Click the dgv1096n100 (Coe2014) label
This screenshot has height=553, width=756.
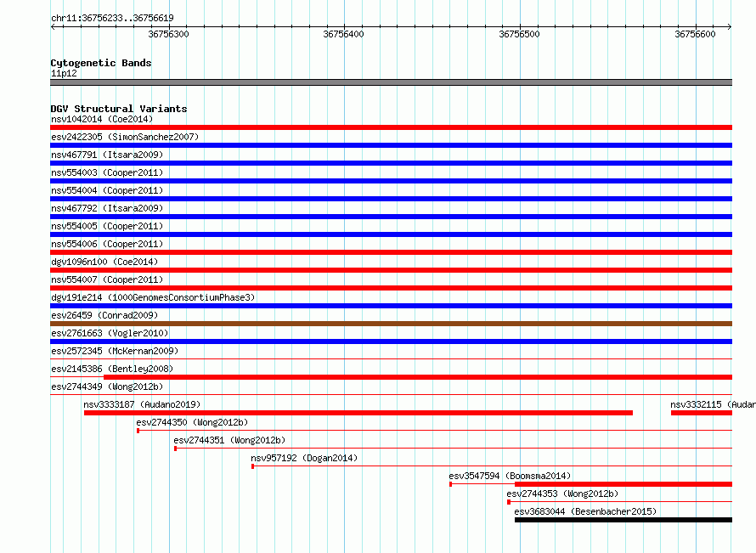(104, 262)
